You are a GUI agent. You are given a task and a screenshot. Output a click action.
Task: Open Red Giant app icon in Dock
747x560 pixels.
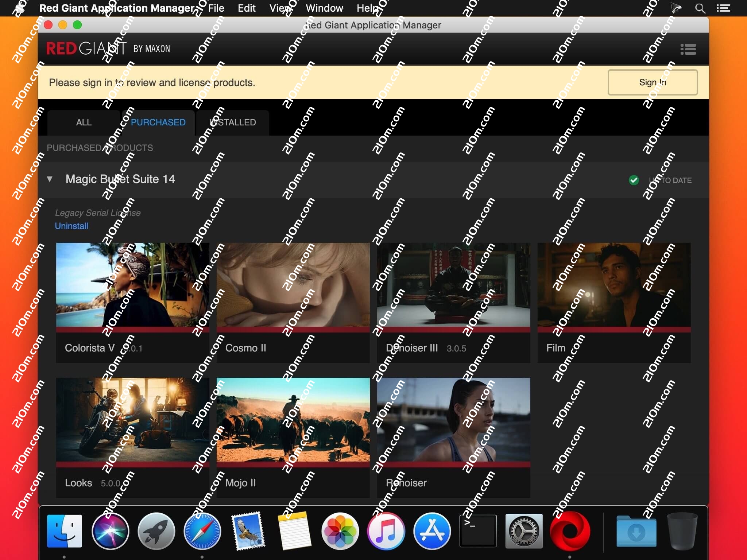(570, 531)
